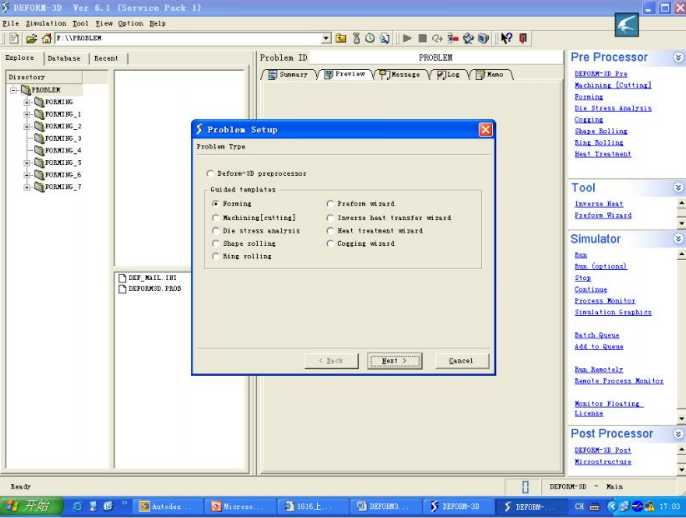Click Run (options) link in Simulator
Viewport: 686px width, 518px height.
600,266
